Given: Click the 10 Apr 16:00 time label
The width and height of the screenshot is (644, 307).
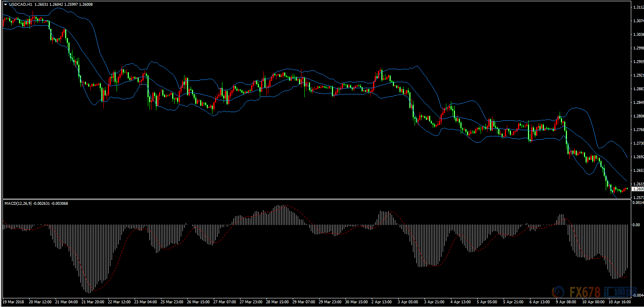Looking at the screenshot, I should [x=620, y=302].
